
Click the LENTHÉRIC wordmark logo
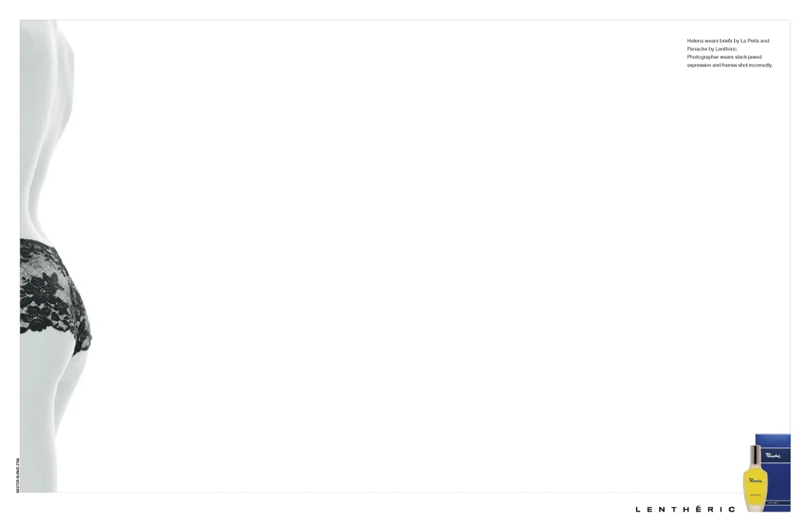pyautogui.click(x=685, y=510)
